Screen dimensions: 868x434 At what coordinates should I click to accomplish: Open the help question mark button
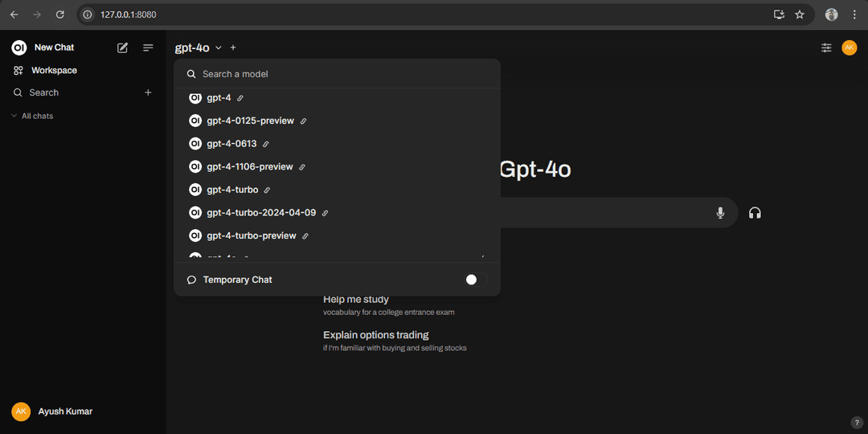pos(857,423)
